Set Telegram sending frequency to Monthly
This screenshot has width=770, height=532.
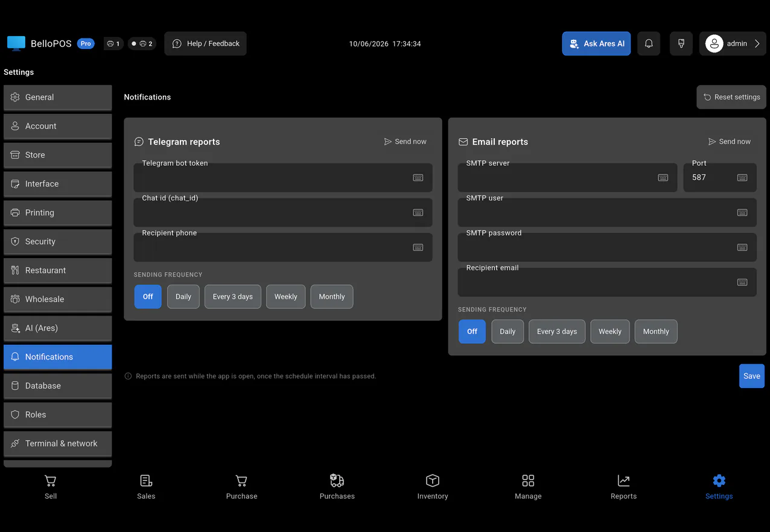point(332,297)
